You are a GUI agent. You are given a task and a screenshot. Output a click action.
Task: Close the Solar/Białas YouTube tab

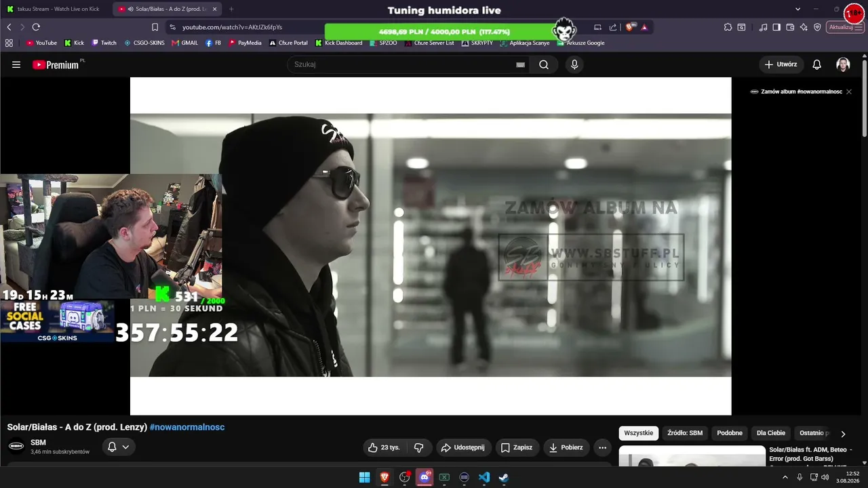[x=215, y=9]
